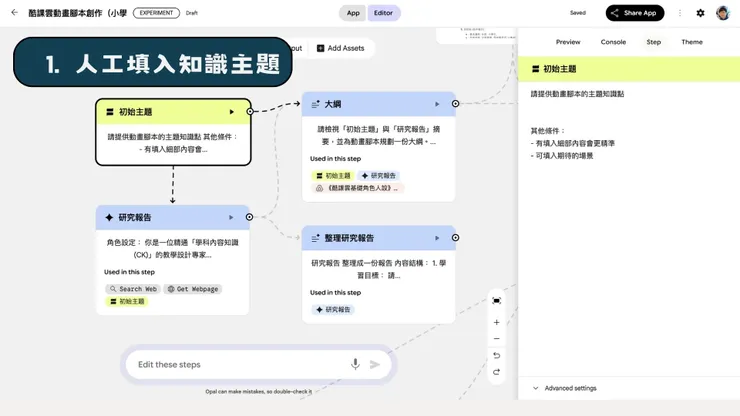740x416 pixels.
Task: Click the 大綱 node type icon
Action: pyautogui.click(x=316, y=104)
